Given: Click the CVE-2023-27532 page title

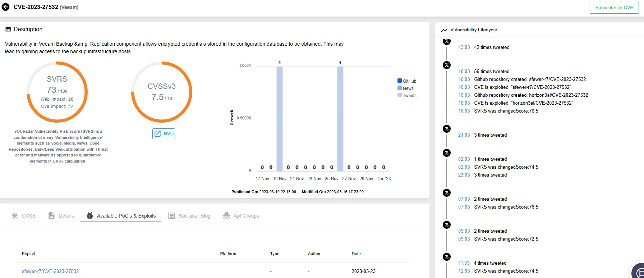Looking at the screenshot, I should (36, 7).
